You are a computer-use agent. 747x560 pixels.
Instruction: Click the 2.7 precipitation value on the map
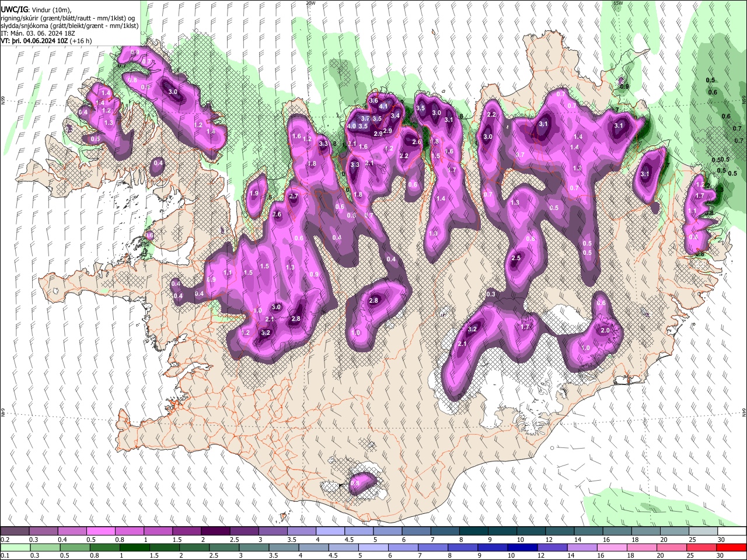point(294,197)
